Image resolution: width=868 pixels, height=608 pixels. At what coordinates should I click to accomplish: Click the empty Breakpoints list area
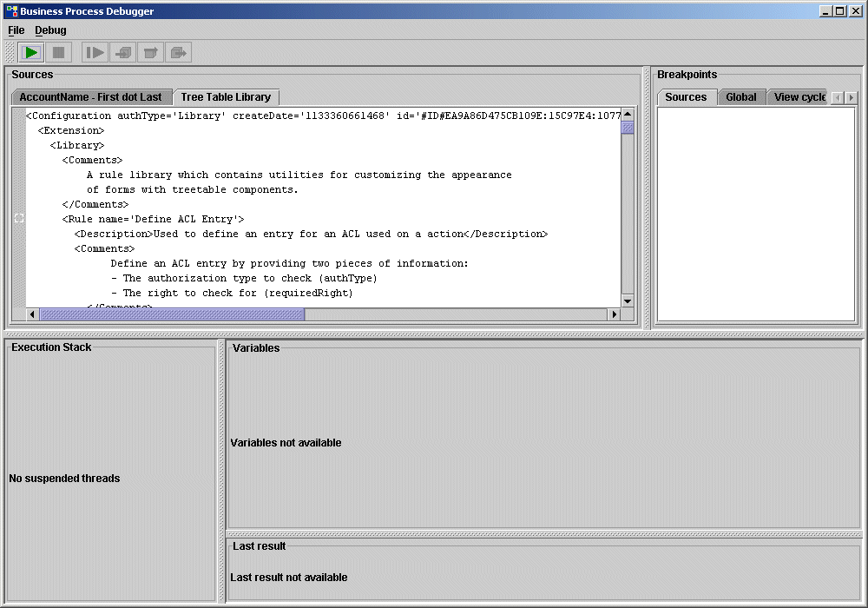pos(756,214)
